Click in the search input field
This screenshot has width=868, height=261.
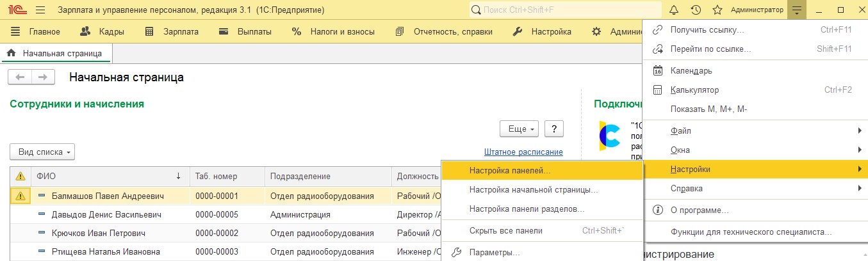point(566,10)
